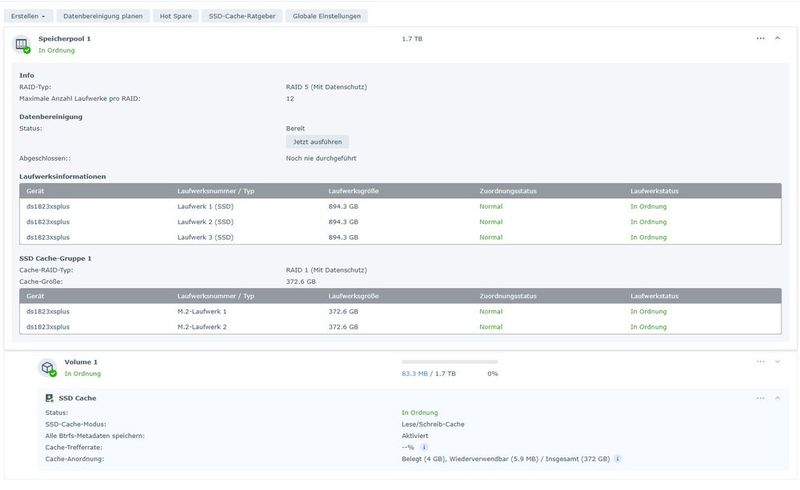The height and width of the screenshot is (490, 800).
Task: Click the 83.3 MB used value
Action: [x=414, y=374]
